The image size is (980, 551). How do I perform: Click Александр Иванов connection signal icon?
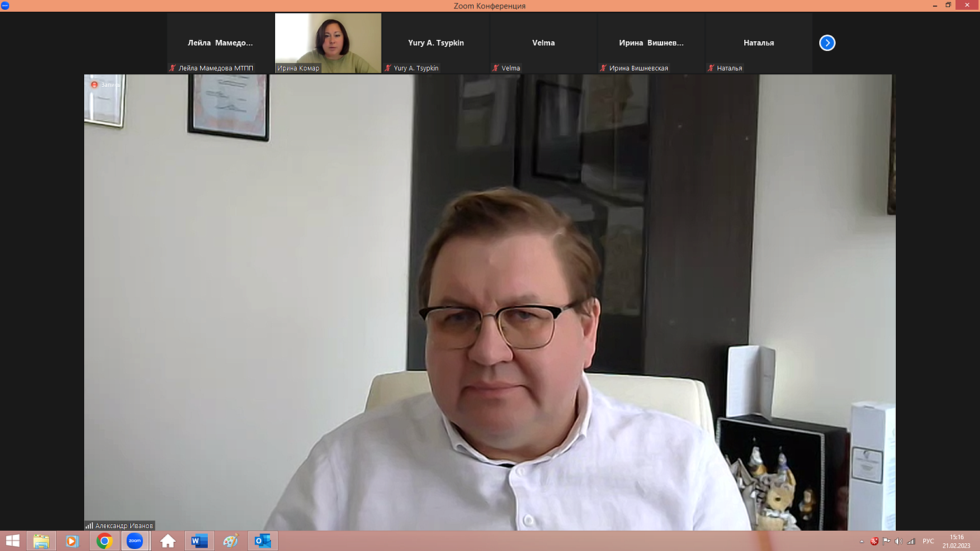(x=89, y=526)
